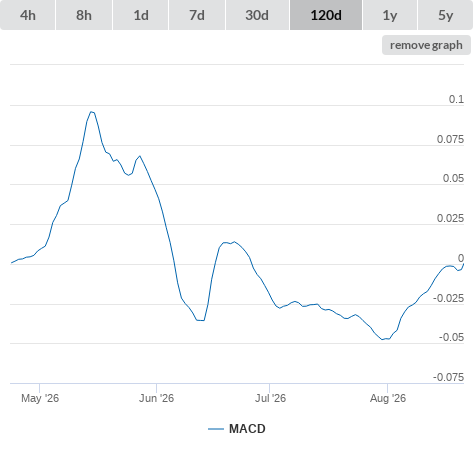Click the 0.1 y-axis label
474x455 pixels.
(456, 99)
